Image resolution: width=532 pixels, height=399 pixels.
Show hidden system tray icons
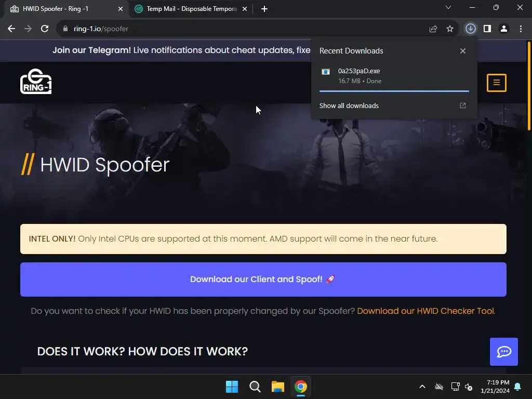pos(422,387)
